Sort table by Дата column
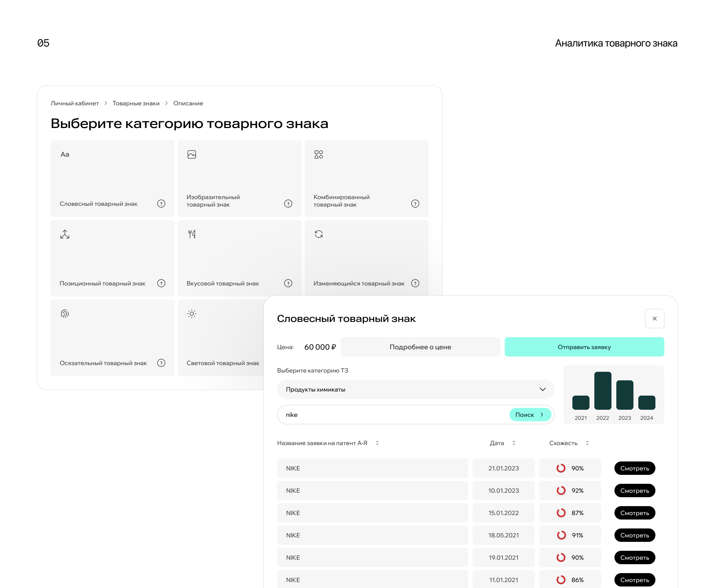Screen dimensions: 715x588 [x=514, y=443]
